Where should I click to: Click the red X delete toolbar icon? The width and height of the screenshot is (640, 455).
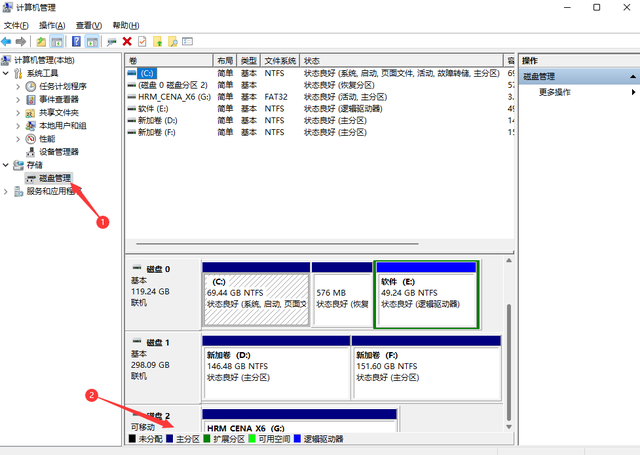(x=127, y=42)
